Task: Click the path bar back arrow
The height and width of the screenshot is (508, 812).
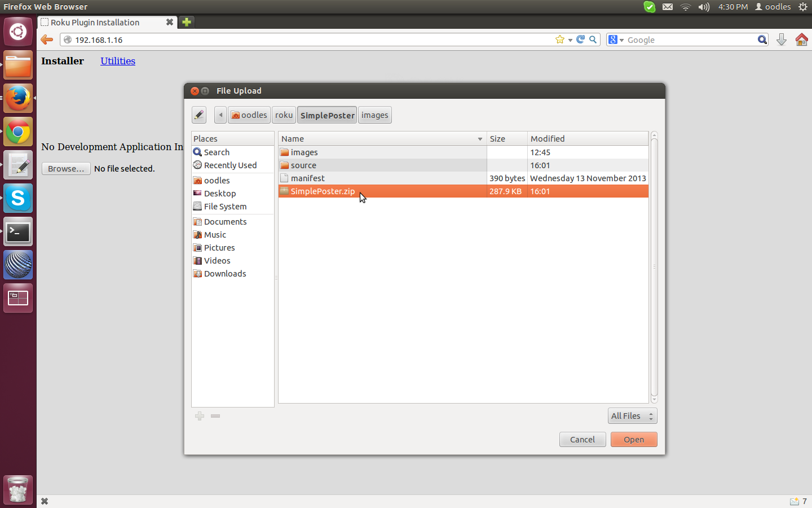Action: 220,115
